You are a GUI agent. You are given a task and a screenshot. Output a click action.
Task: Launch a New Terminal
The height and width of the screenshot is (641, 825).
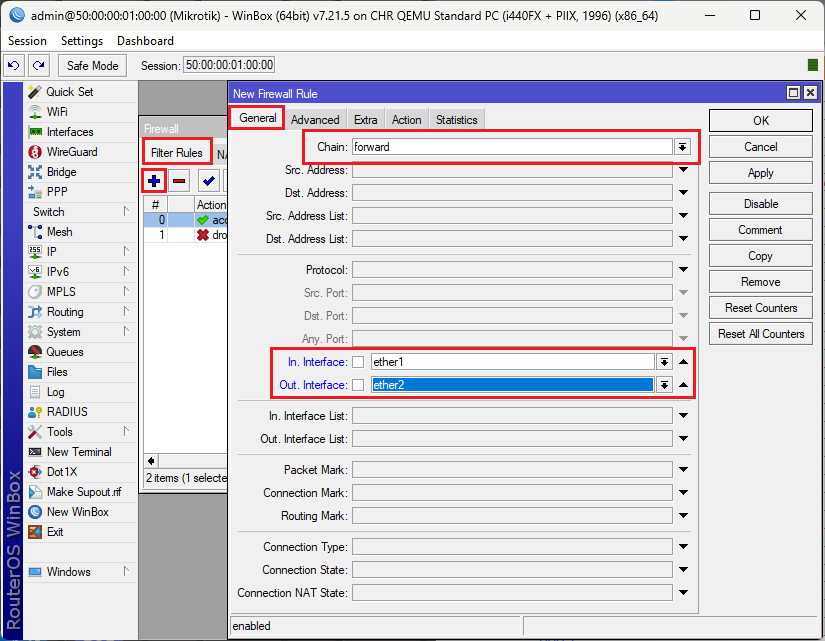point(80,452)
